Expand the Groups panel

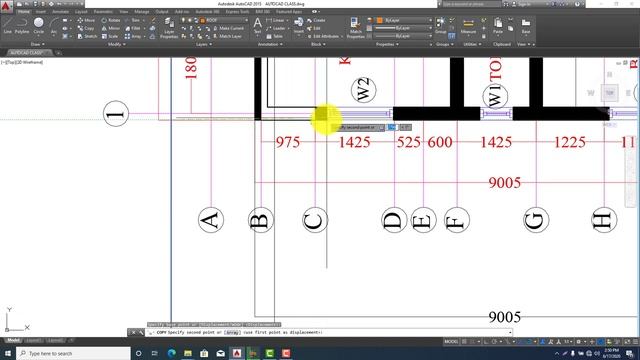444,44
